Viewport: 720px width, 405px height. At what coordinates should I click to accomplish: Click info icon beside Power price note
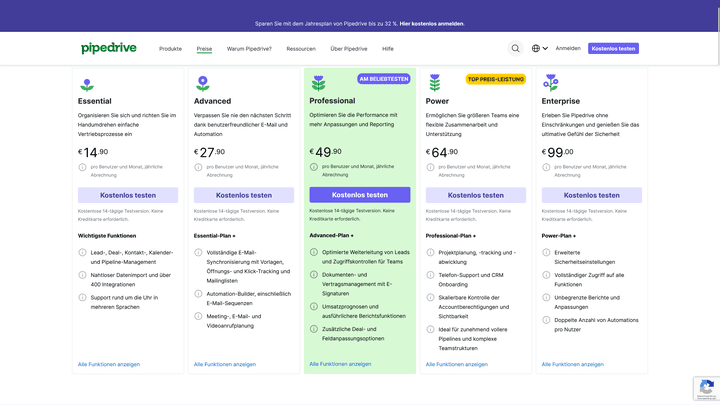(430, 167)
